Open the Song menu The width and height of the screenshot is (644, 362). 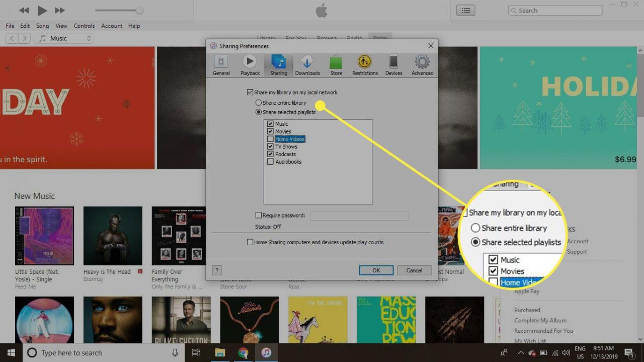(43, 26)
